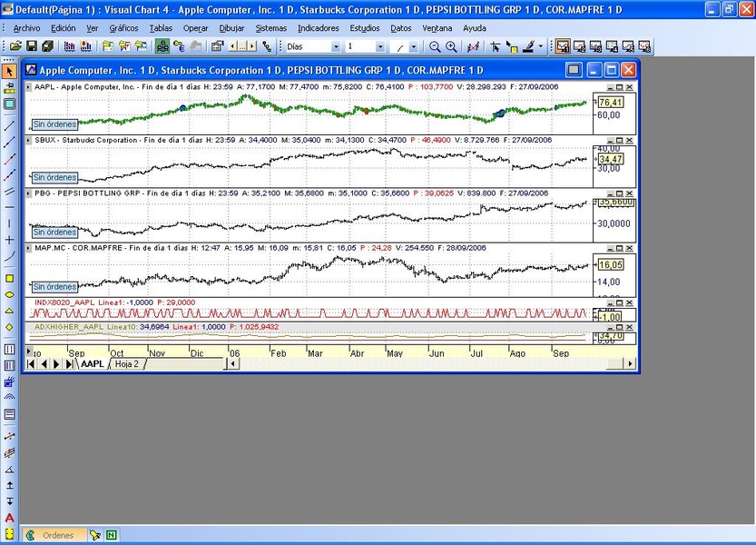756x545 pixels.
Task: Click the up arrow marker tool
Action: [x=9, y=486]
